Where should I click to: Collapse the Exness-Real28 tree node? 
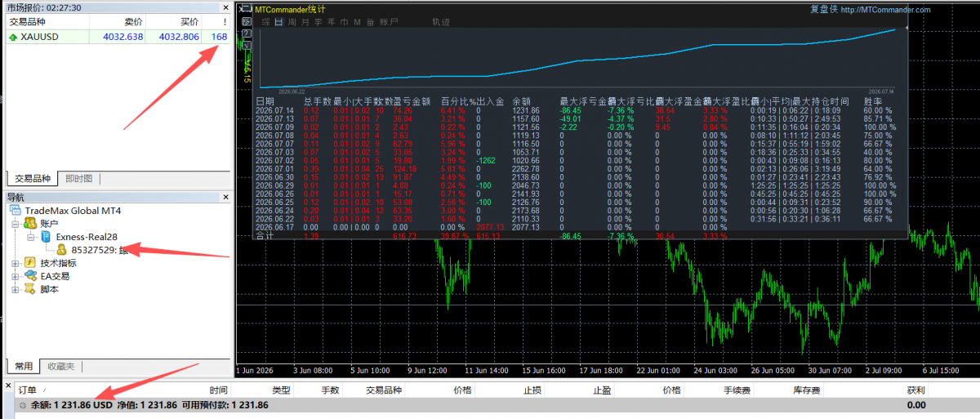pos(32,237)
